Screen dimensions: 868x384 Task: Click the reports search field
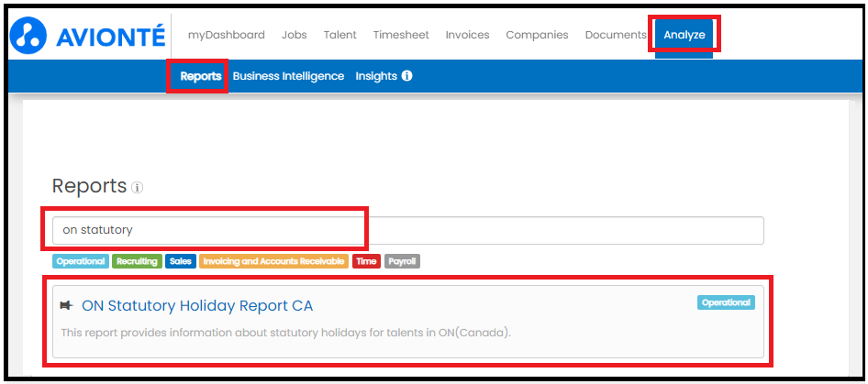coord(408,230)
